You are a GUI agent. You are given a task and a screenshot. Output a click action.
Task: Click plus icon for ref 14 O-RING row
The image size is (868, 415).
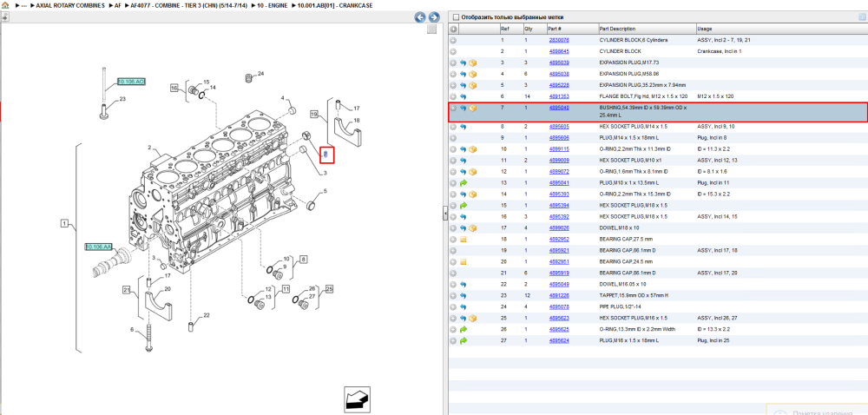tap(453, 194)
